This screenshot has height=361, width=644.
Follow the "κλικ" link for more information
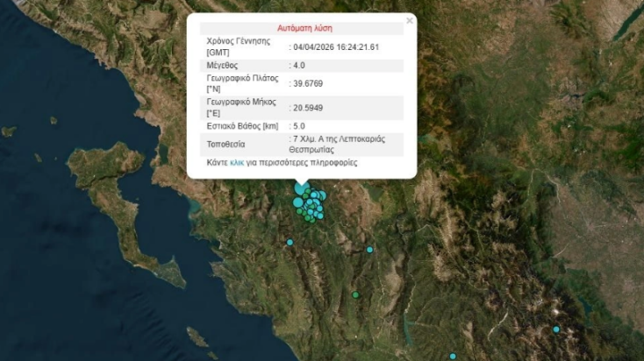237,163
